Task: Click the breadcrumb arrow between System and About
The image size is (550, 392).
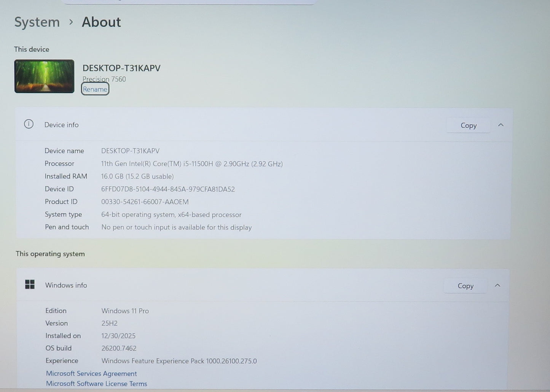Action: pyautogui.click(x=71, y=22)
